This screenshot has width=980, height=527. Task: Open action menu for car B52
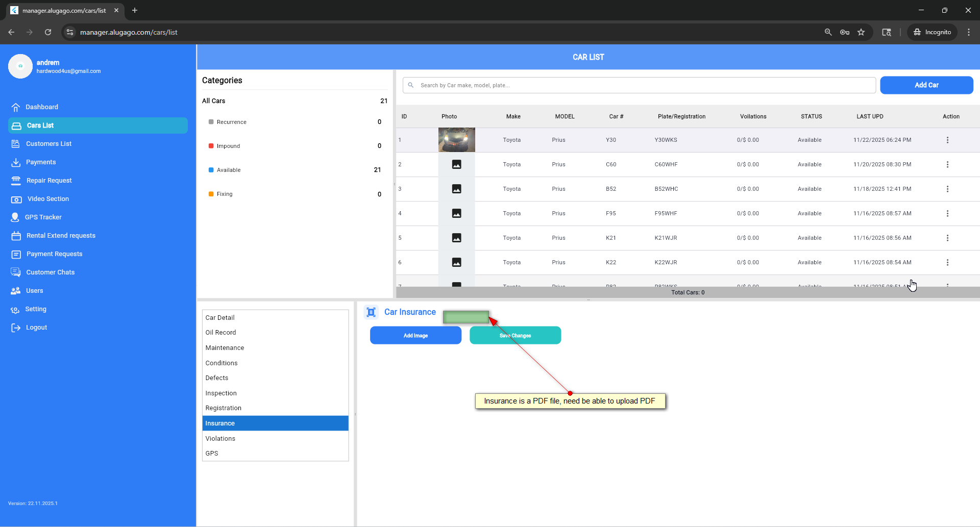click(947, 189)
